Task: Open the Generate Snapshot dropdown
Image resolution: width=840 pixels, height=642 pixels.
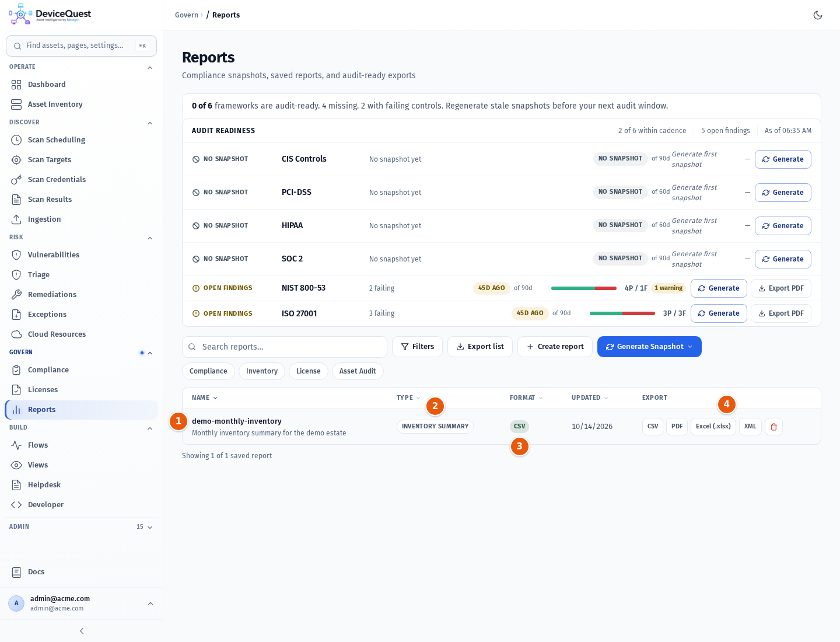Action: point(649,347)
